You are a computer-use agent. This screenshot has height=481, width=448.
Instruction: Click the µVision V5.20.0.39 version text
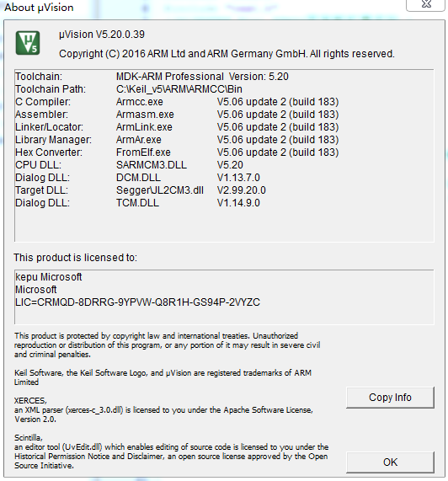(x=102, y=35)
